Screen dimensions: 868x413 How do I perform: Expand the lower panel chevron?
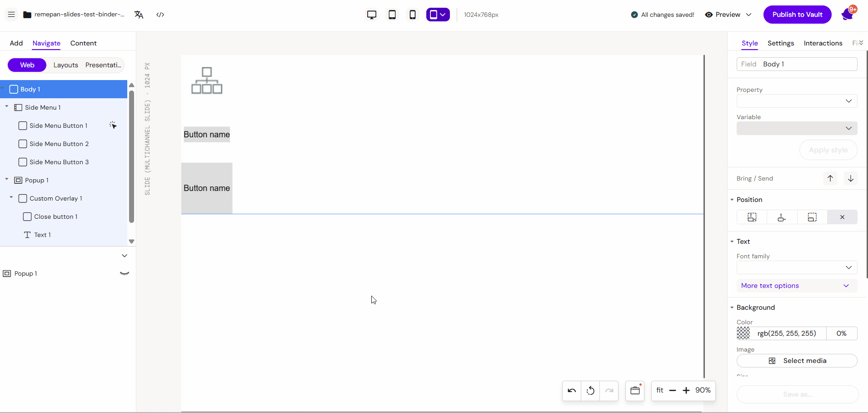[125, 256]
